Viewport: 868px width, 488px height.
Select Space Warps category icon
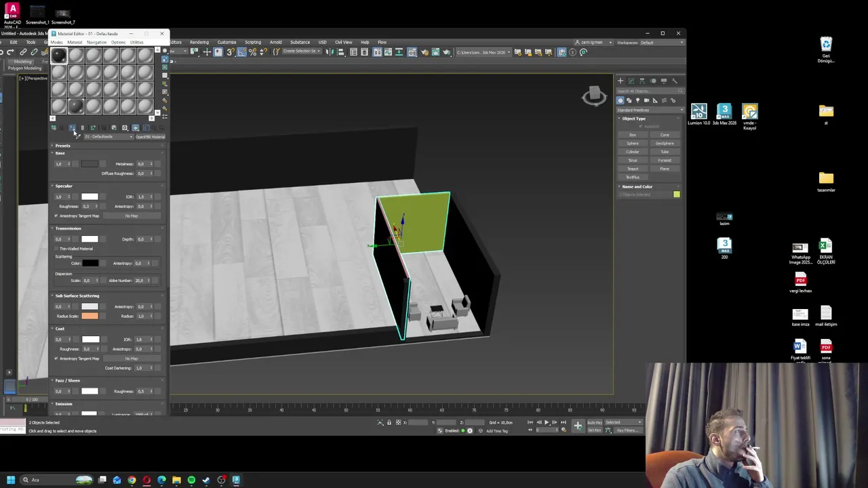pos(664,100)
